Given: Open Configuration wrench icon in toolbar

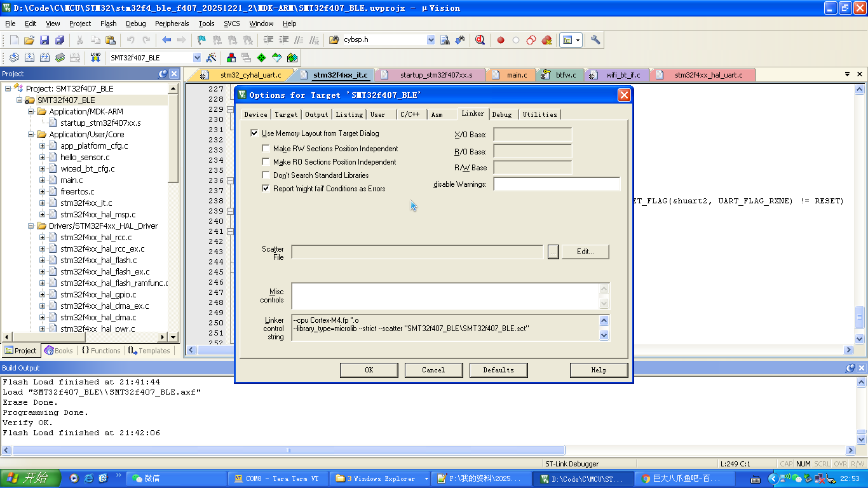Looking at the screenshot, I should coord(595,40).
